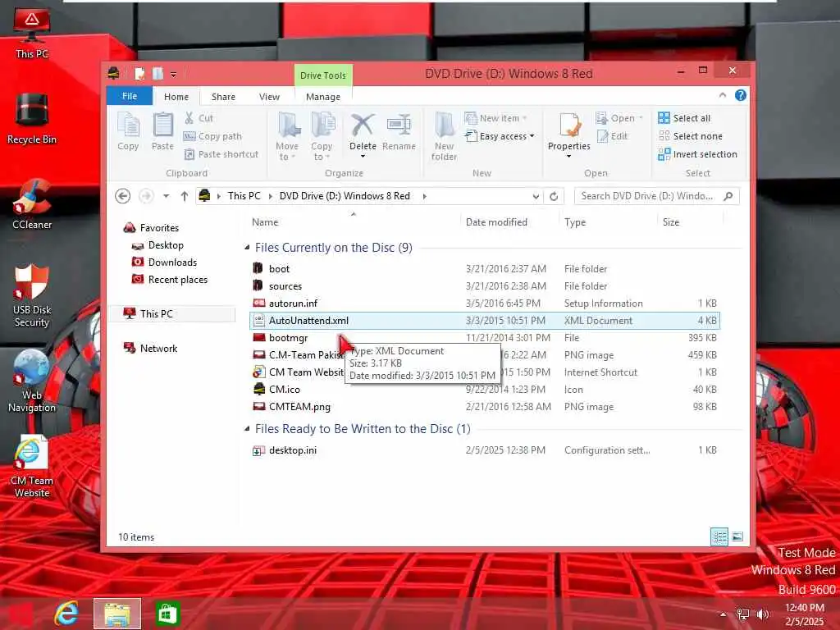Open Internet Explorer from the taskbar
Screen dimensions: 840x630
point(66,614)
